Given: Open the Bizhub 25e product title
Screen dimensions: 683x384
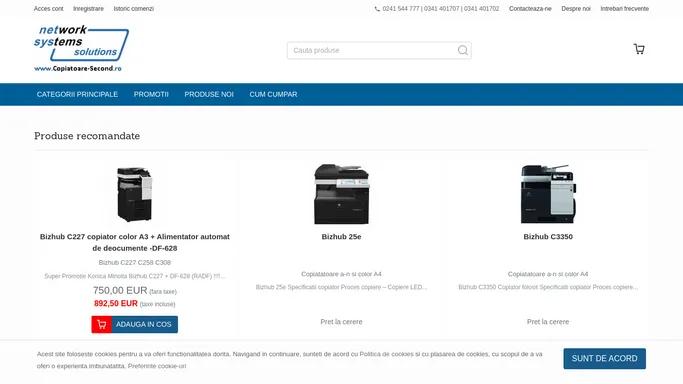Looking at the screenshot, I should pos(342,237).
